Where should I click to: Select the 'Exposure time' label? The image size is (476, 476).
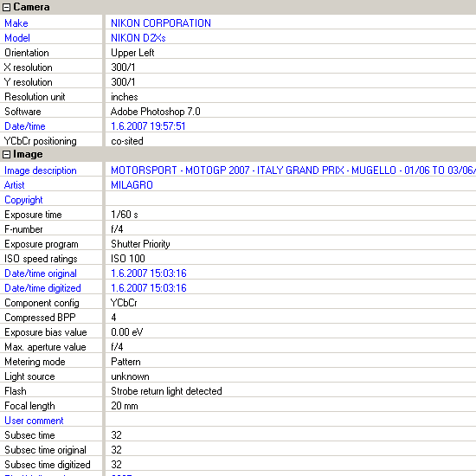(x=33, y=215)
